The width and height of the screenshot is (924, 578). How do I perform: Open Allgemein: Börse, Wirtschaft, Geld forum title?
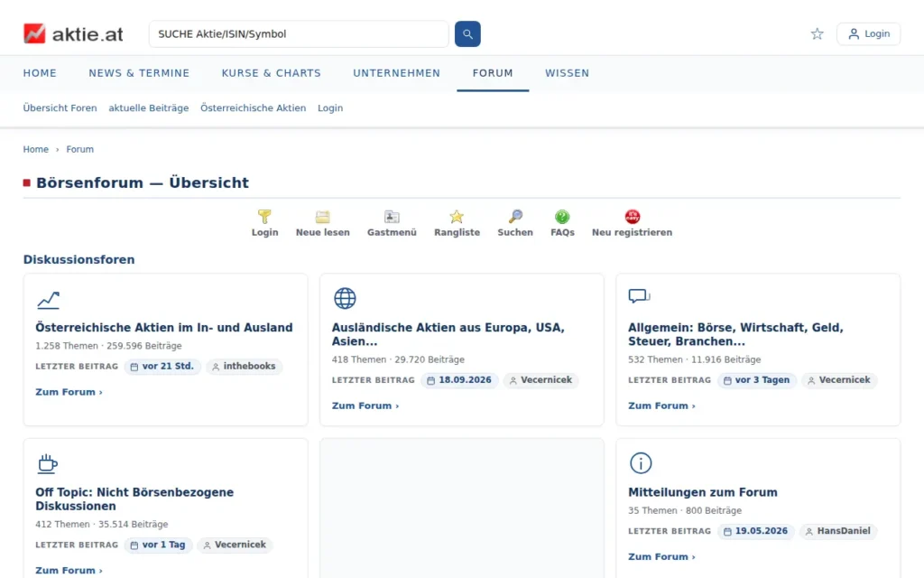(735, 334)
